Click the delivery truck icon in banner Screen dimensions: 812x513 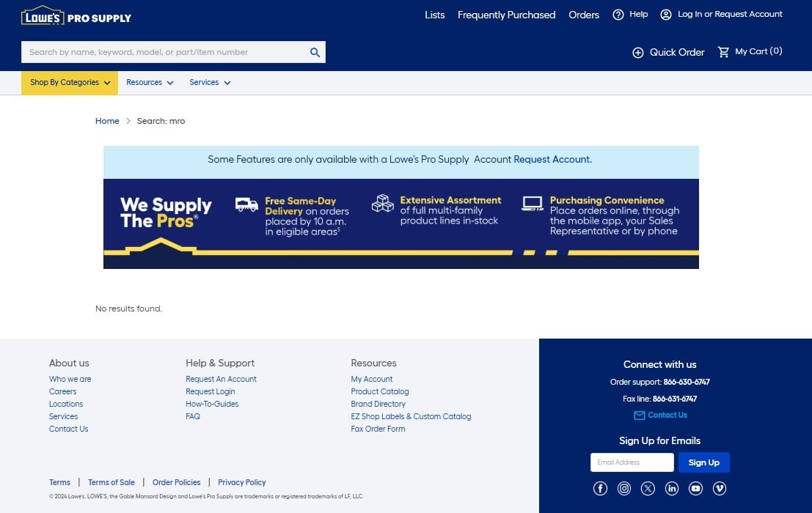click(x=246, y=204)
